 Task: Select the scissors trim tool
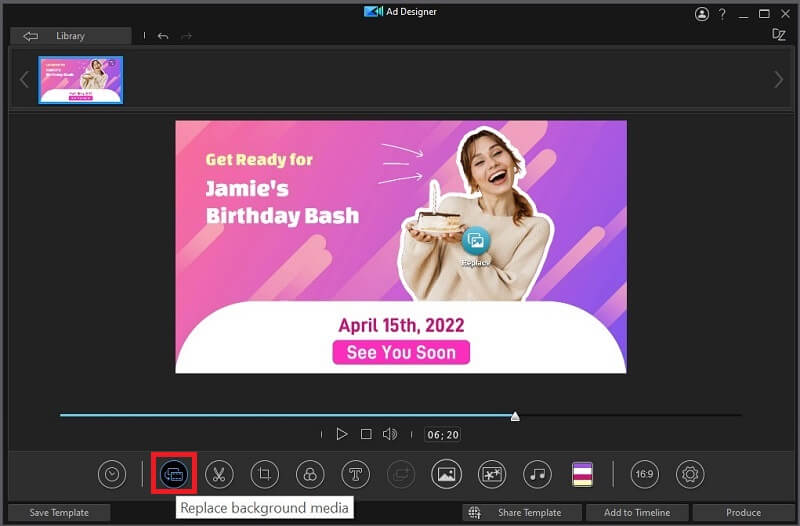pyautogui.click(x=219, y=473)
